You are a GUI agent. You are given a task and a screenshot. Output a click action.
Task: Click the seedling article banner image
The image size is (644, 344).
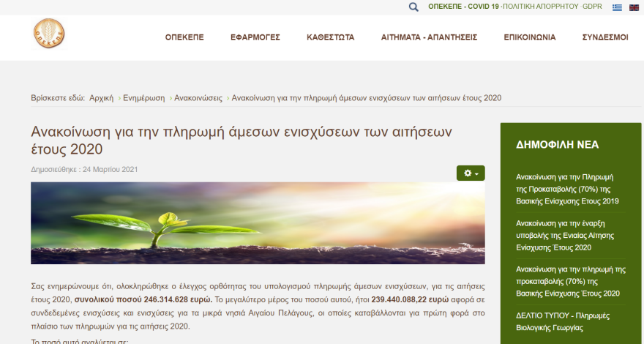pyautogui.click(x=258, y=223)
